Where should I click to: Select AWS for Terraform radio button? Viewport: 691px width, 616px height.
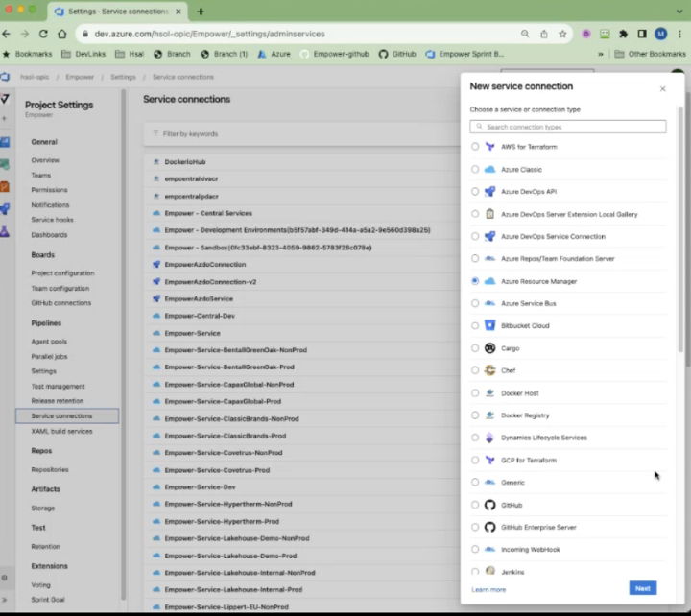pyautogui.click(x=475, y=146)
